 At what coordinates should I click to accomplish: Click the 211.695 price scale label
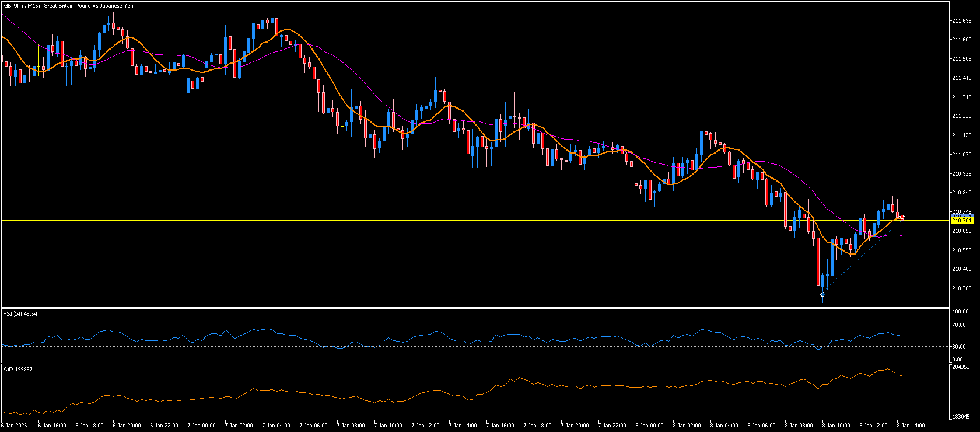[961, 21]
